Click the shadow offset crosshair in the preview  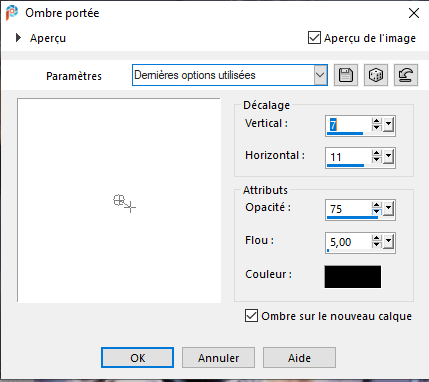[131, 207]
